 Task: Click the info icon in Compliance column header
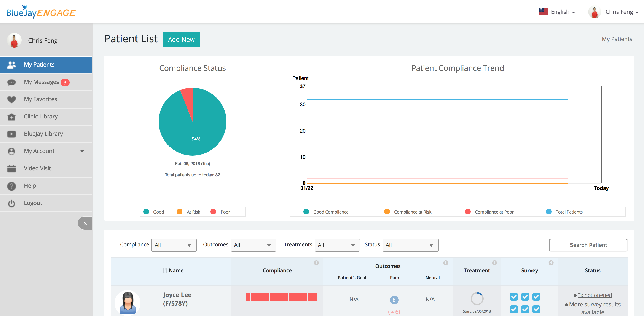[316, 263]
